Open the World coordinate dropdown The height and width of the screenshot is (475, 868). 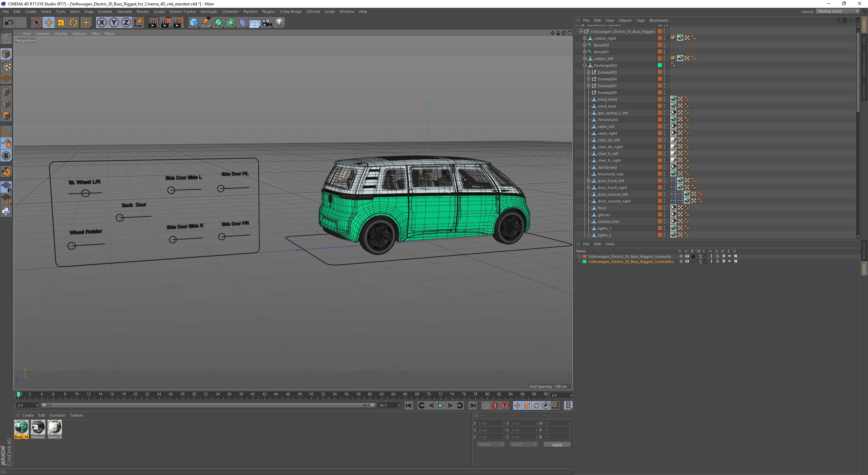point(491,444)
